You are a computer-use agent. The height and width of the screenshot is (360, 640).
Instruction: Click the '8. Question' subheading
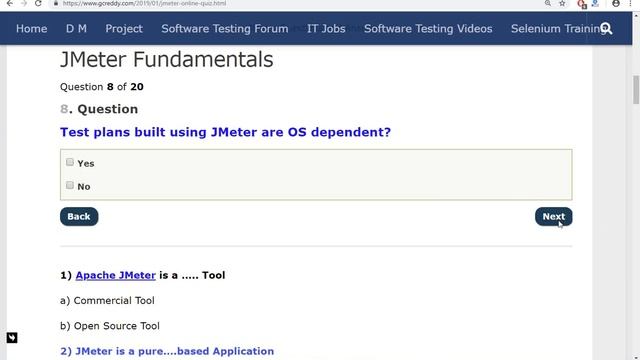[99, 109]
